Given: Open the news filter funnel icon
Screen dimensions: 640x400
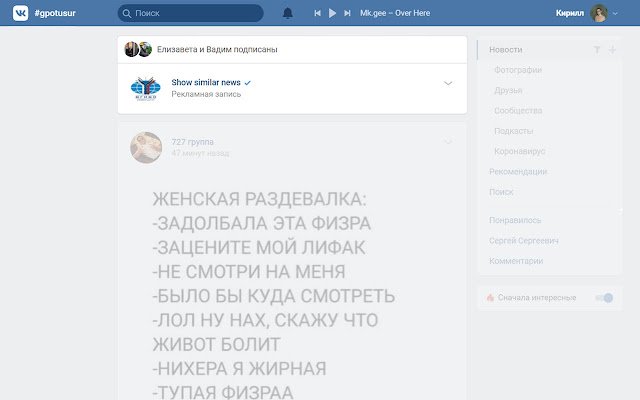Looking at the screenshot, I should pos(597,50).
